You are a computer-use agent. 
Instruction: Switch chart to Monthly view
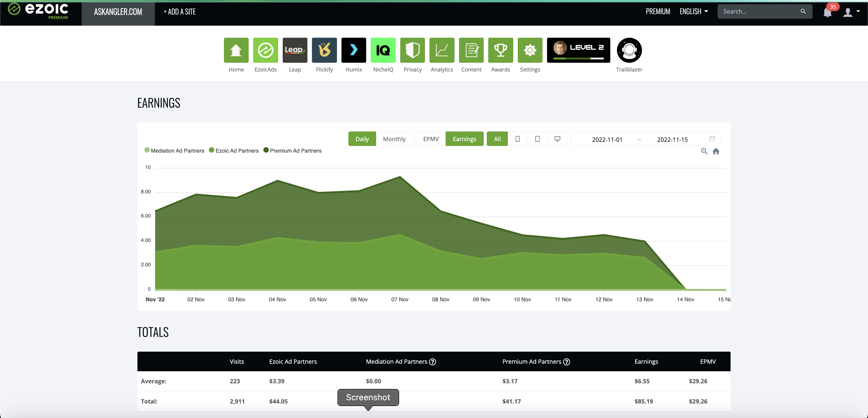394,139
